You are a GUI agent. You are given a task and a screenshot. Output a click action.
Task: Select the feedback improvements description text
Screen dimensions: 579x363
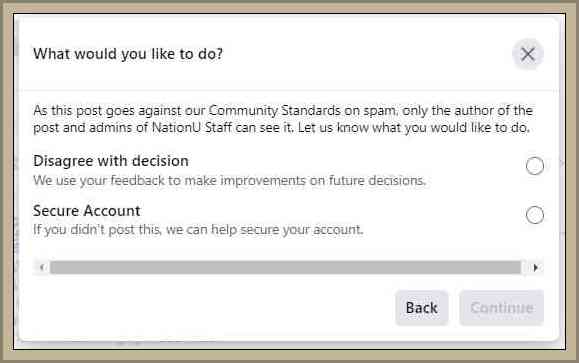point(229,181)
